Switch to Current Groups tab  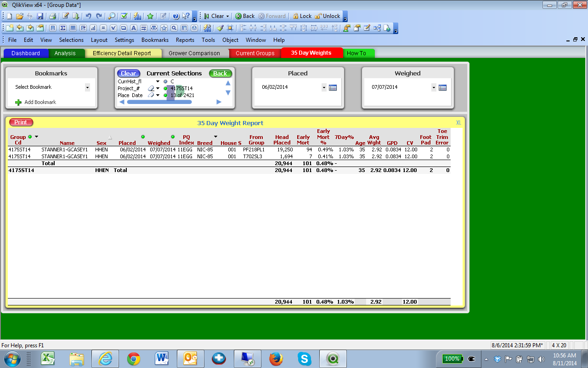pyautogui.click(x=255, y=53)
